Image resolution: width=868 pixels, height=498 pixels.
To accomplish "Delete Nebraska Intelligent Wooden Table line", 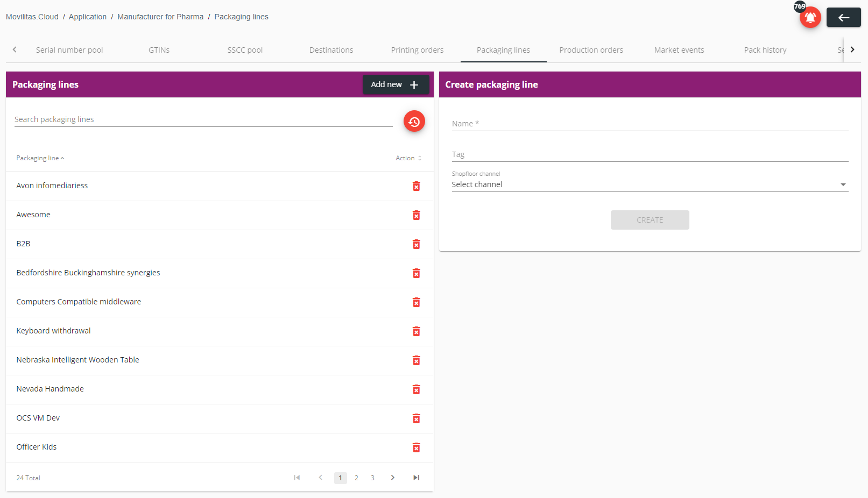I will tap(416, 360).
